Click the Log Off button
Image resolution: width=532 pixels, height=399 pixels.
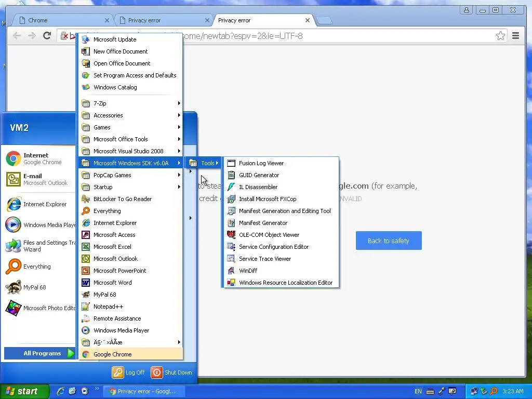(129, 373)
